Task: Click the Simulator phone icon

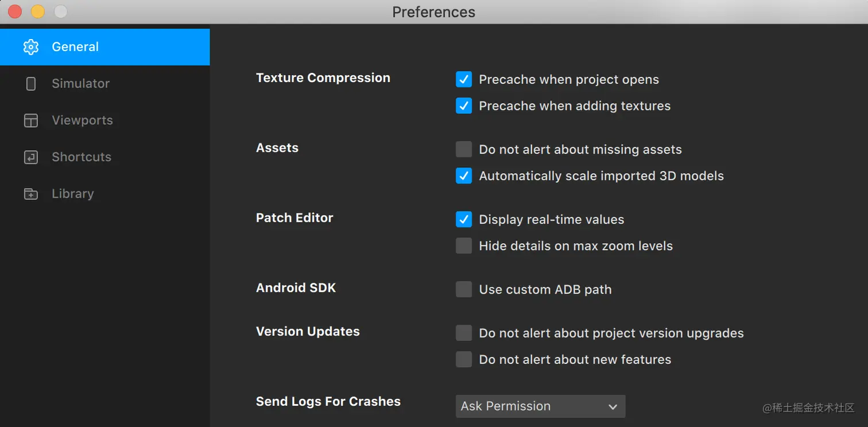Action: click(31, 84)
